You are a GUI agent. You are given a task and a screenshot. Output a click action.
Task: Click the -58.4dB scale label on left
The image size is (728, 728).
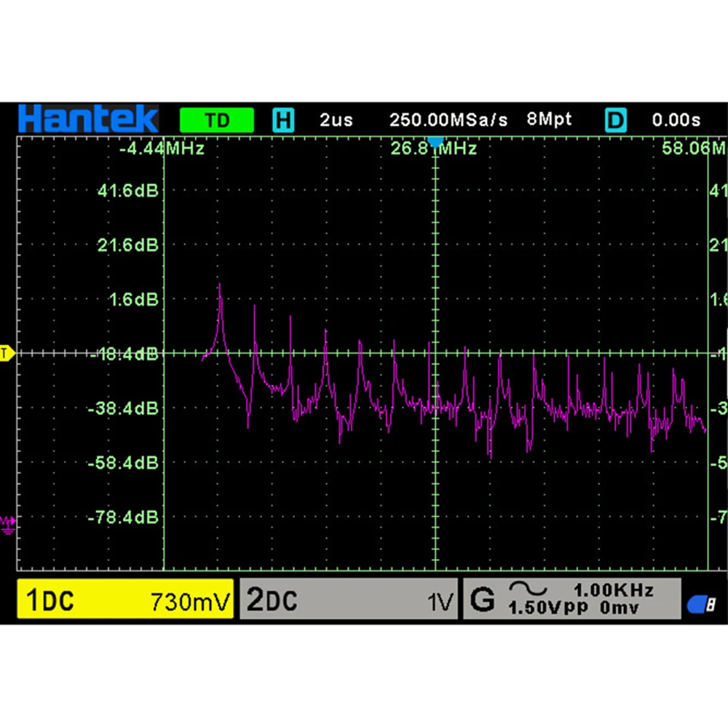(x=123, y=463)
